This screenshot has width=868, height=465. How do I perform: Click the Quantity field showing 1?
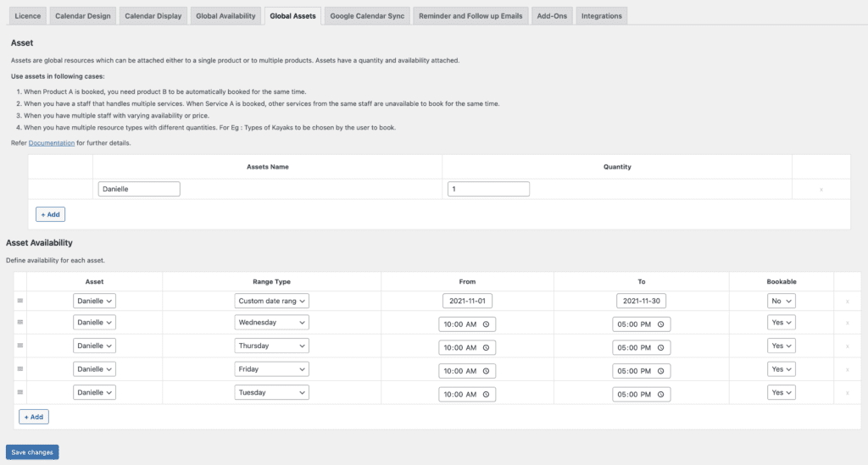[488, 189]
